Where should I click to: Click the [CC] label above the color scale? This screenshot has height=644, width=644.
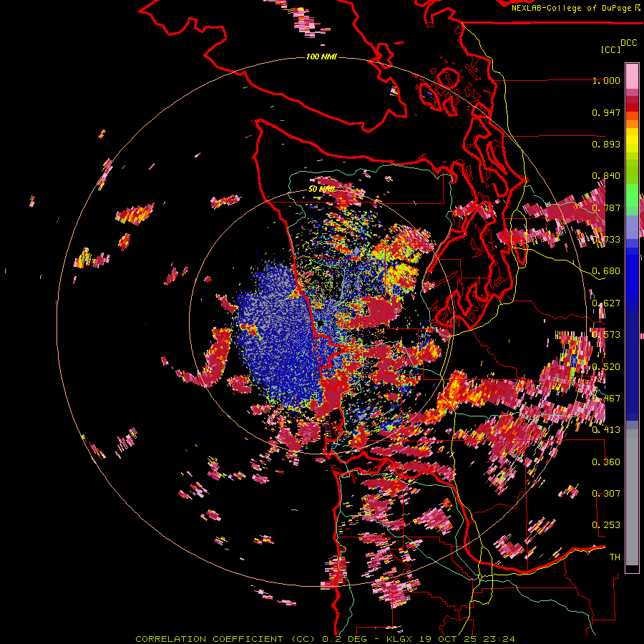(610, 49)
